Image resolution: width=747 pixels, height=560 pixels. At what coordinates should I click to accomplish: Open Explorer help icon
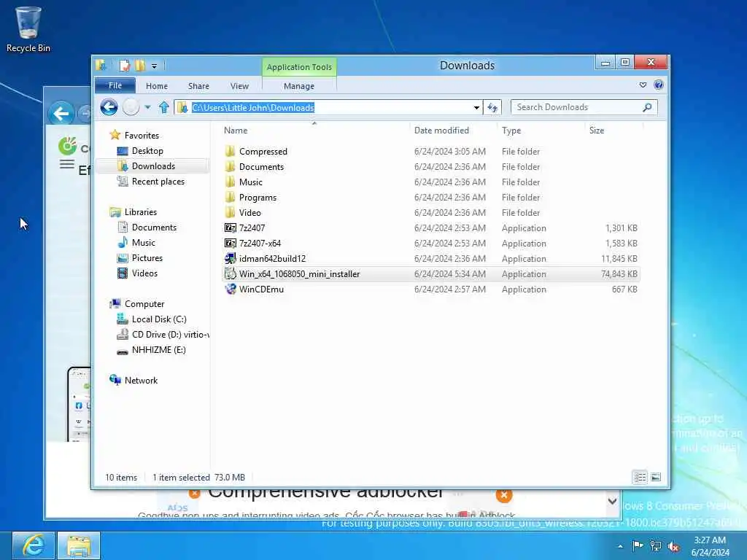(659, 85)
